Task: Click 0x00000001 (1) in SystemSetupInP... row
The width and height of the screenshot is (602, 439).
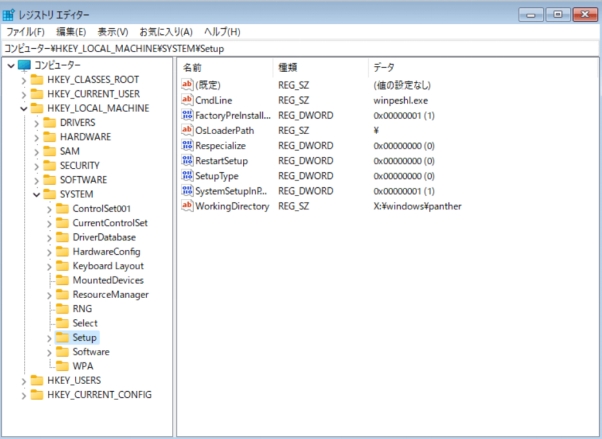Action: [404, 191]
